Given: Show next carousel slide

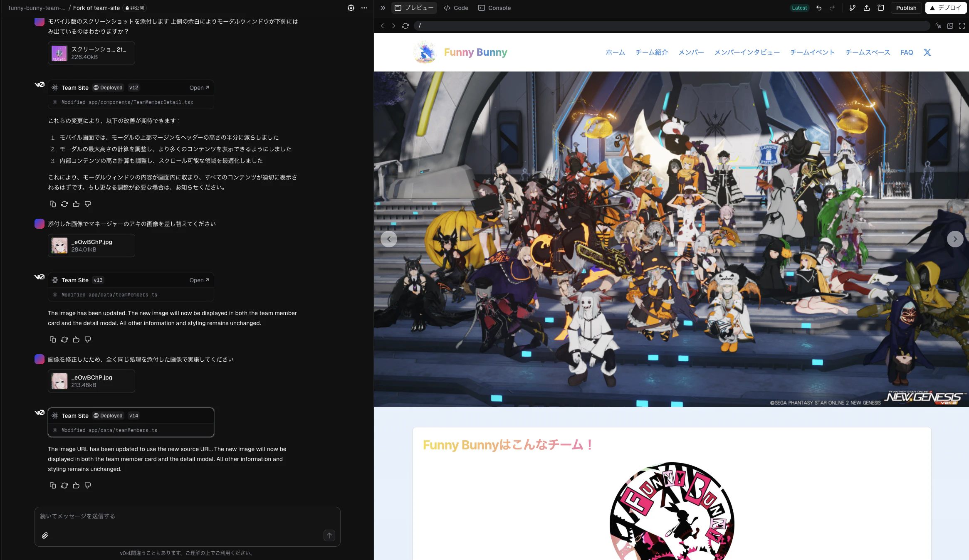Looking at the screenshot, I should pyautogui.click(x=955, y=239).
